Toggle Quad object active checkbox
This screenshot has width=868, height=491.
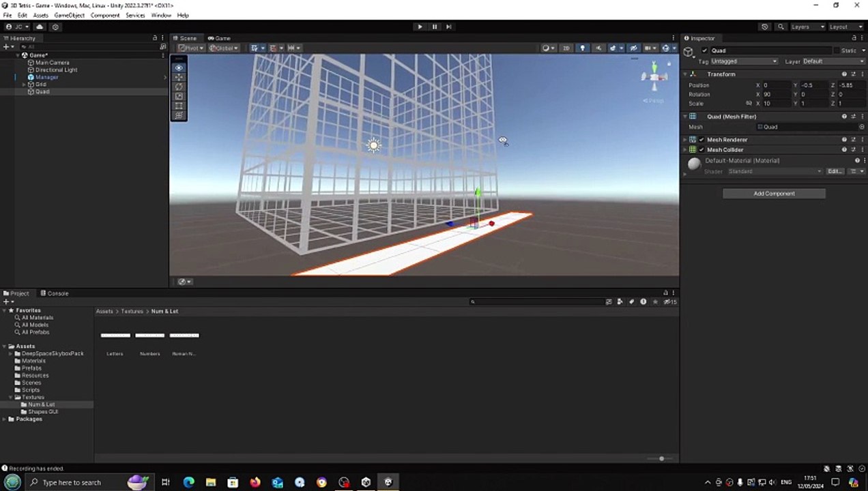[x=705, y=50]
